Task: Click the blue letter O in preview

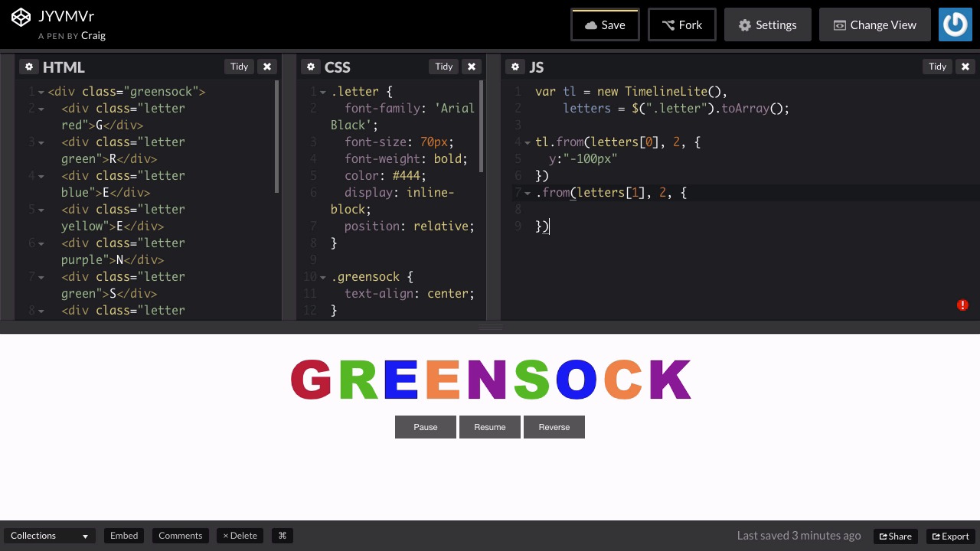Action: coord(576,380)
